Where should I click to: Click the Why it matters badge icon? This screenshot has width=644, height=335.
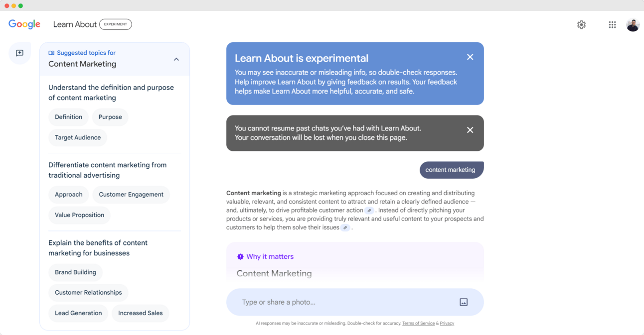(240, 257)
